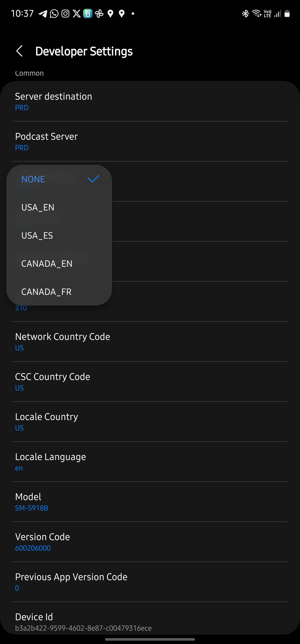Choose USA_ES from the popup list
Screen dimensions: 300x644
pos(59,235)
